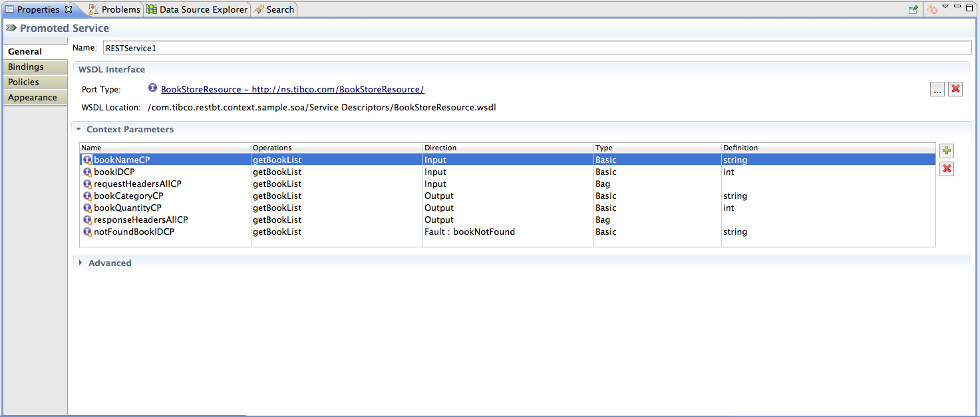
Task: Click the port type icon before BookStoreResource
Action: click(x=152, y=88)
